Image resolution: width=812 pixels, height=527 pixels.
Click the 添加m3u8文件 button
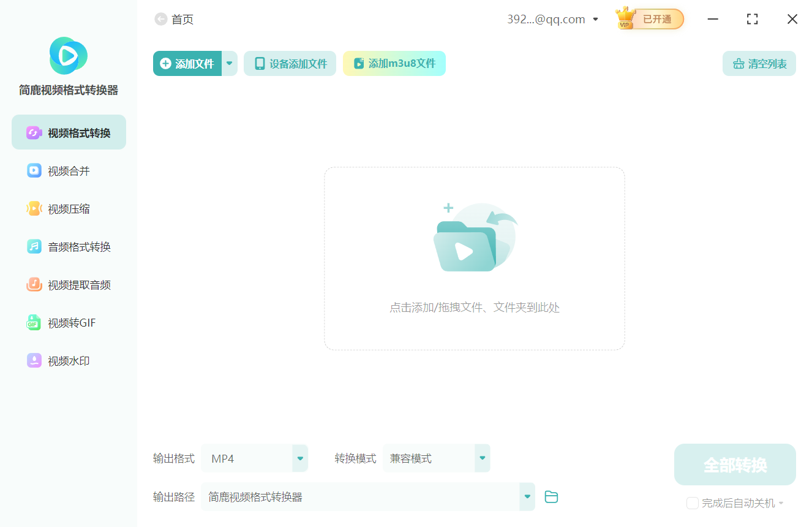pyautogui.click(x=394, y=63)
